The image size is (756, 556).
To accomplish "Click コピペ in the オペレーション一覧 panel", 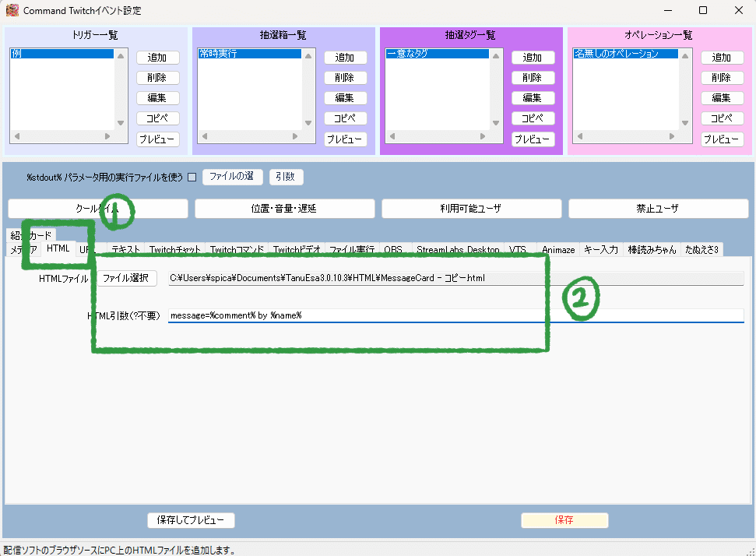I will click(x=722, y=118).
